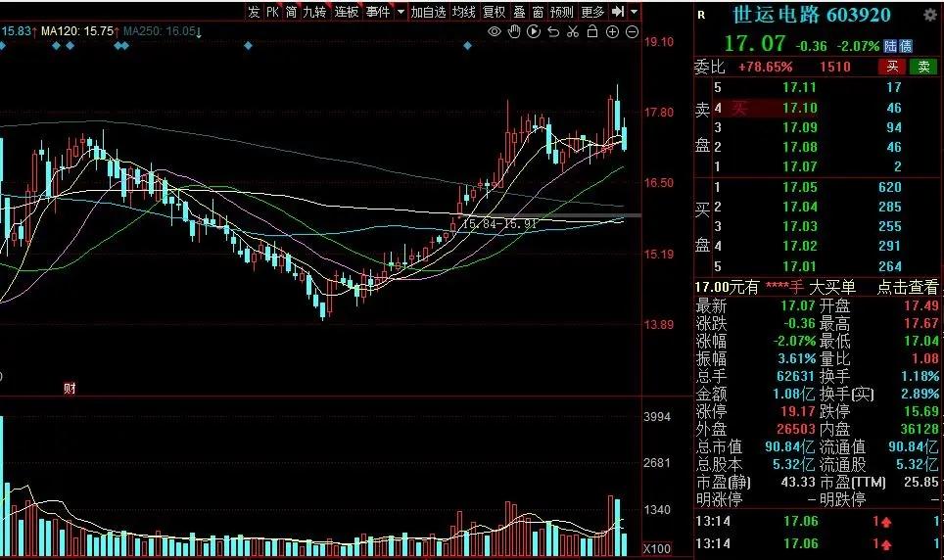Click the diamond event marker near toolbar 发
This screenshot has height=560, width=944.
tap(248, 46)
